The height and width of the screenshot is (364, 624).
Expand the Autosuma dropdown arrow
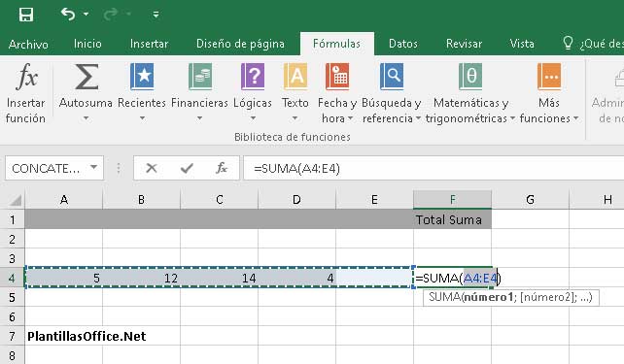[x=86, y=118]
